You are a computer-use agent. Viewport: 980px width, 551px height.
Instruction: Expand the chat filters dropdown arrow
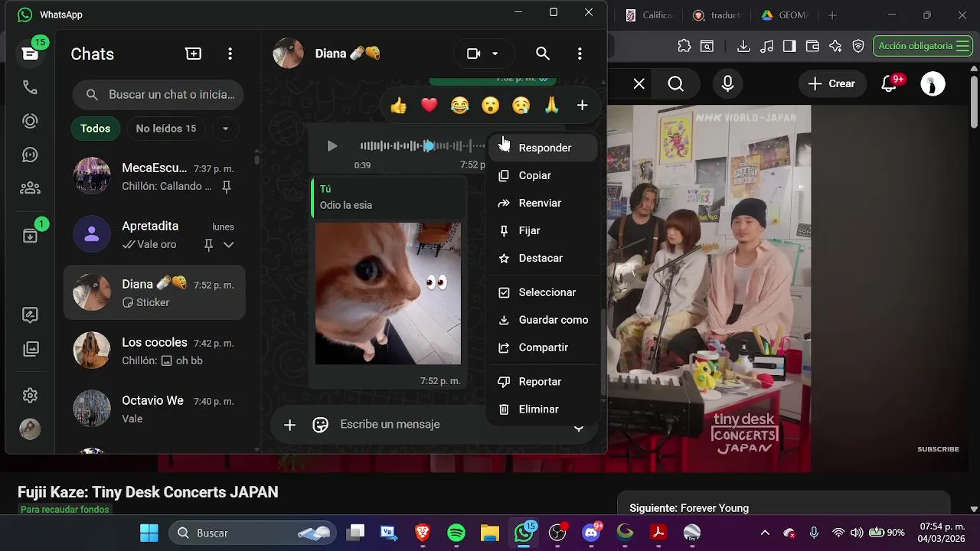click(225, 129)
